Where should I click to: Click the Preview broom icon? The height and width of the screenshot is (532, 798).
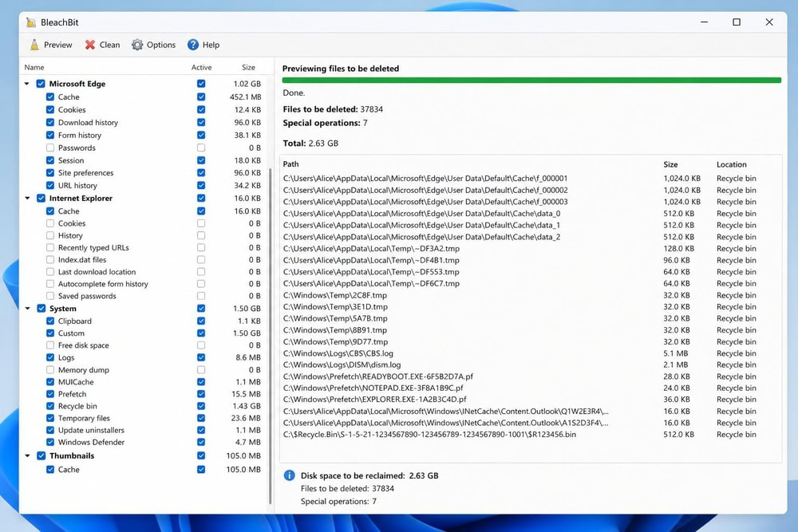pos(34,45)
